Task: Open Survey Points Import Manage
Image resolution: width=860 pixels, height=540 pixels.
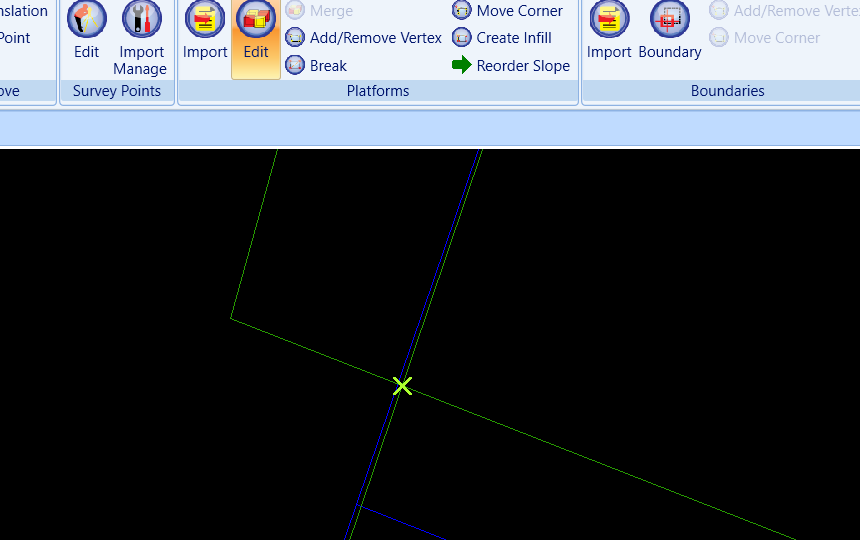Action: coord(141,37)
